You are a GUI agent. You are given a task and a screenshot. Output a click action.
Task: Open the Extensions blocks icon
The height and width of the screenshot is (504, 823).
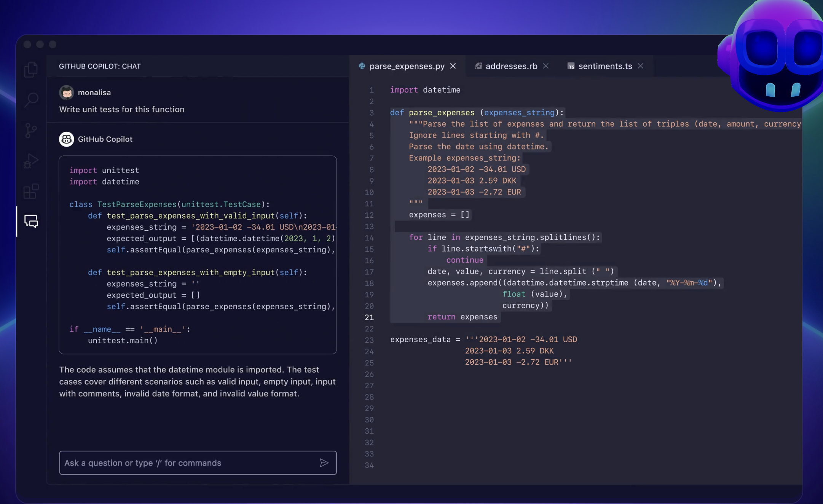[x=31, y=191]
